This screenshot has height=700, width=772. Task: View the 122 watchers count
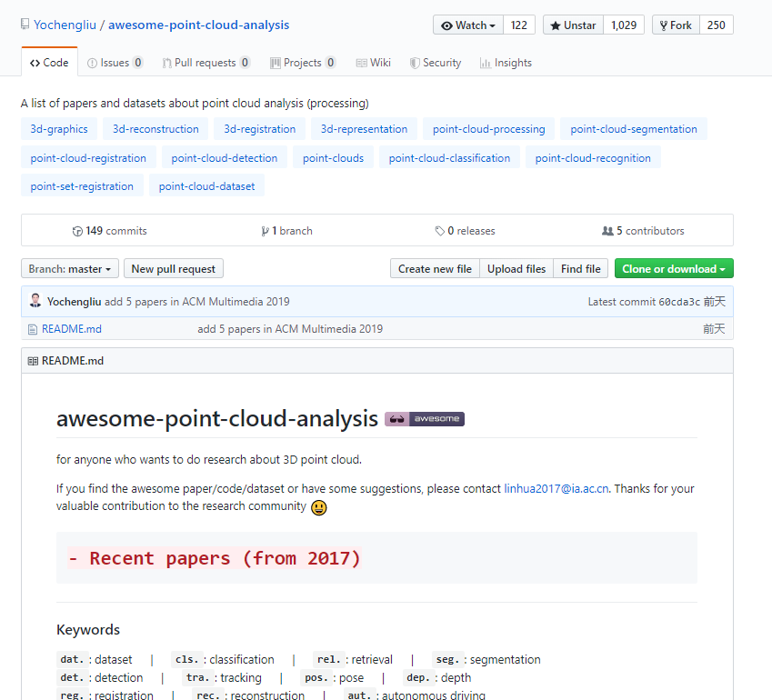519,25
